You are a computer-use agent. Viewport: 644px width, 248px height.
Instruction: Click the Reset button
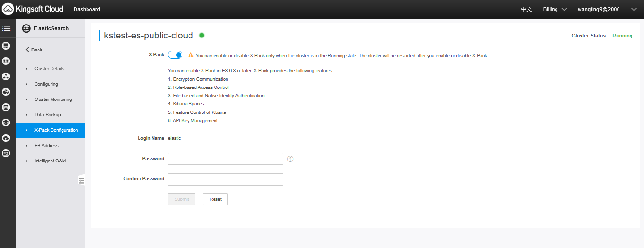(215, 199)
